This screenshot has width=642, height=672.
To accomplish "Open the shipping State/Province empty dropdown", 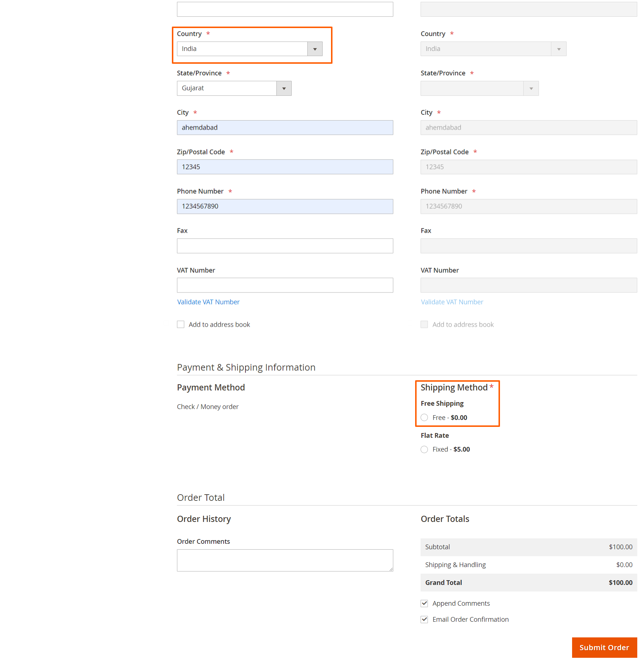I will [x=480, y=88].
